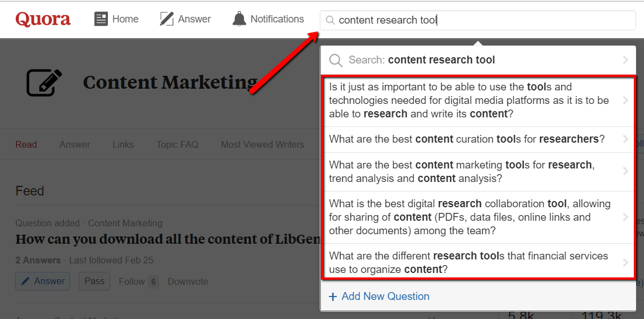Screen dimensions: 644x319
Task: Switch to the Links tab
Action: tap(123, 144)
